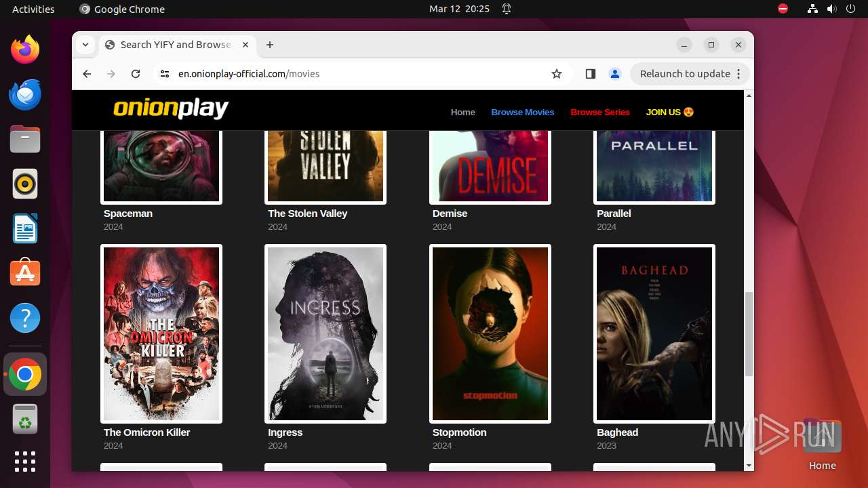Open a new tab with plus button
The width and height of the screenshot is (868, 488).
[x=270, y=45]
